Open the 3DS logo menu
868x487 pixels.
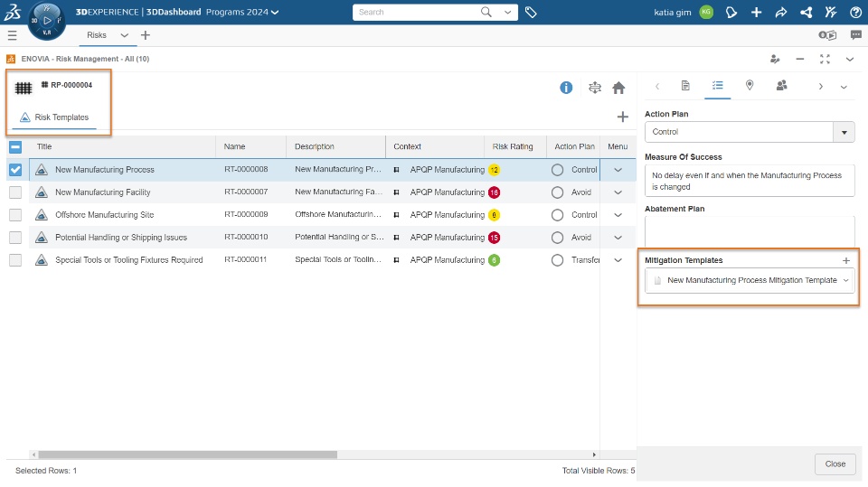tap(12, 12)
